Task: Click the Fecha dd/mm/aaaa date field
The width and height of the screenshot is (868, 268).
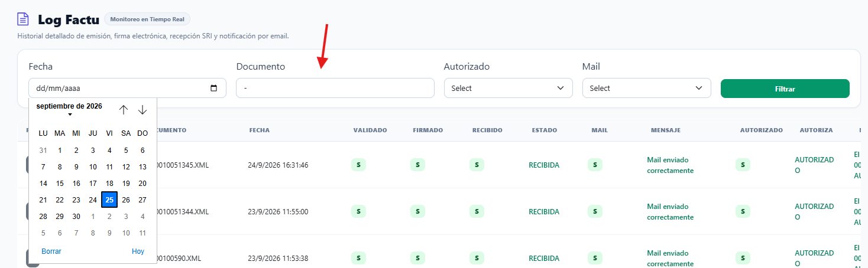Action: (x=127, y=88)
